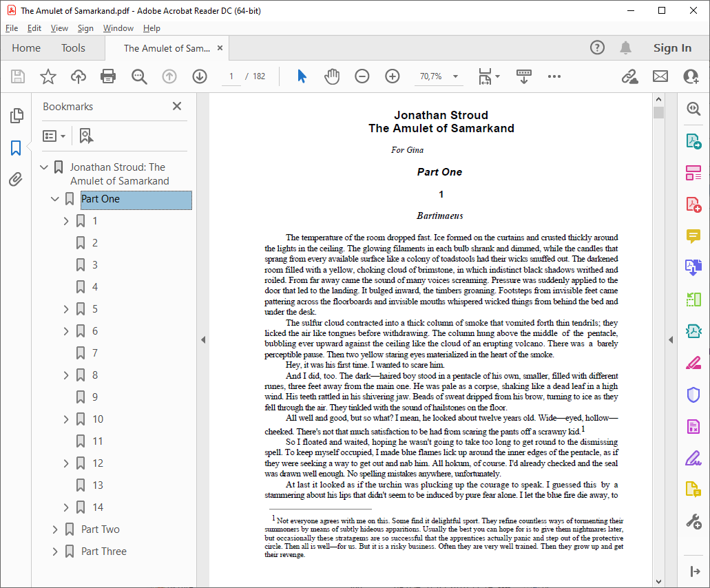
Task: Open Page Thumbnails panel
Action: pyautogui.click(x=17, y=116)
